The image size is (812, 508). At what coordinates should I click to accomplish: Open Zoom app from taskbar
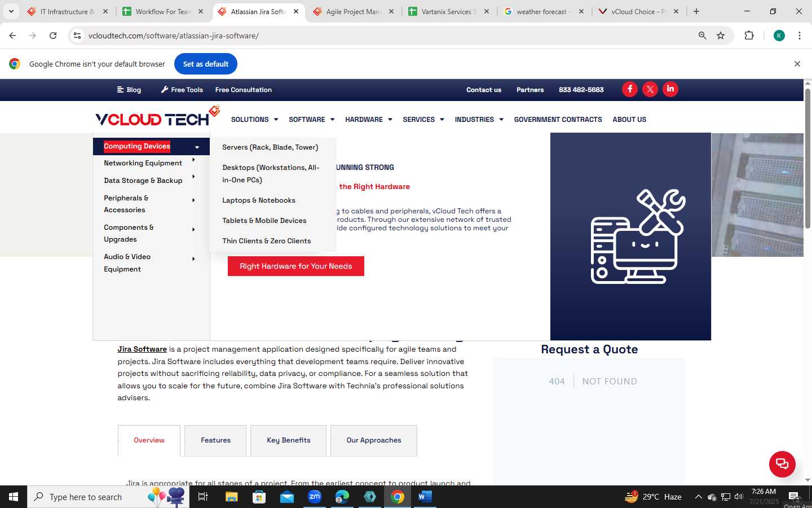coord(314,497)
